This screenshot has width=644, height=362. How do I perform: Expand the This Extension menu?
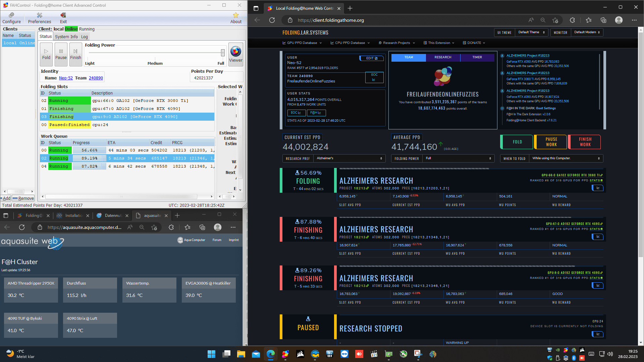point(439,43)
